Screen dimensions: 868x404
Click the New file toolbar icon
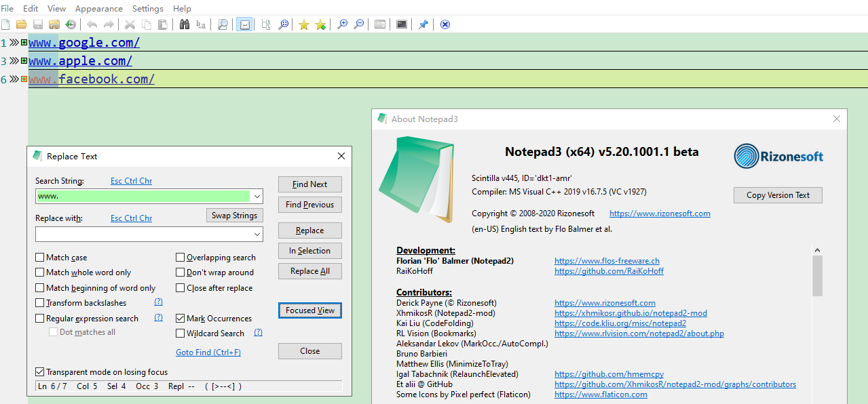pyautogui.click(x=5, y=24)
